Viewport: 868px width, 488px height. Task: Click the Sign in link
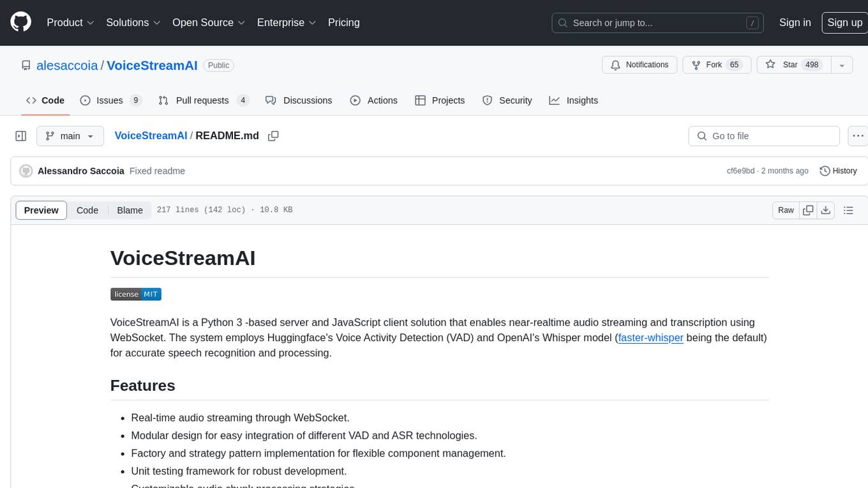tap(795, 22)
